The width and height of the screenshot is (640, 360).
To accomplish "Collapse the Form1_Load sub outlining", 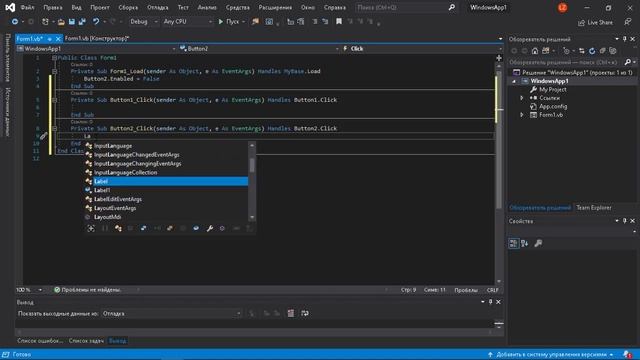I will point(54,71).
